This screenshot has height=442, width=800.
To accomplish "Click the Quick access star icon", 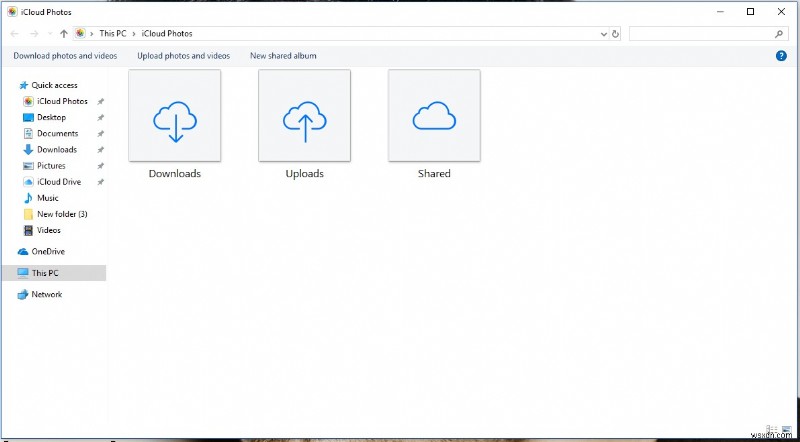I will [23, 85].
